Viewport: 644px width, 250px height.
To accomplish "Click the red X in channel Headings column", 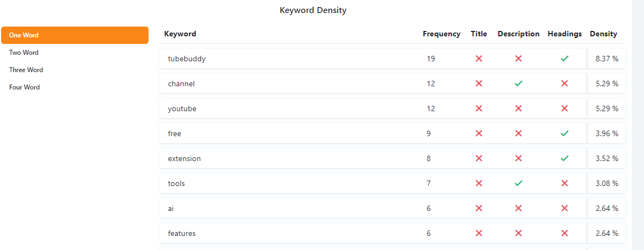I will coord(564,84).
